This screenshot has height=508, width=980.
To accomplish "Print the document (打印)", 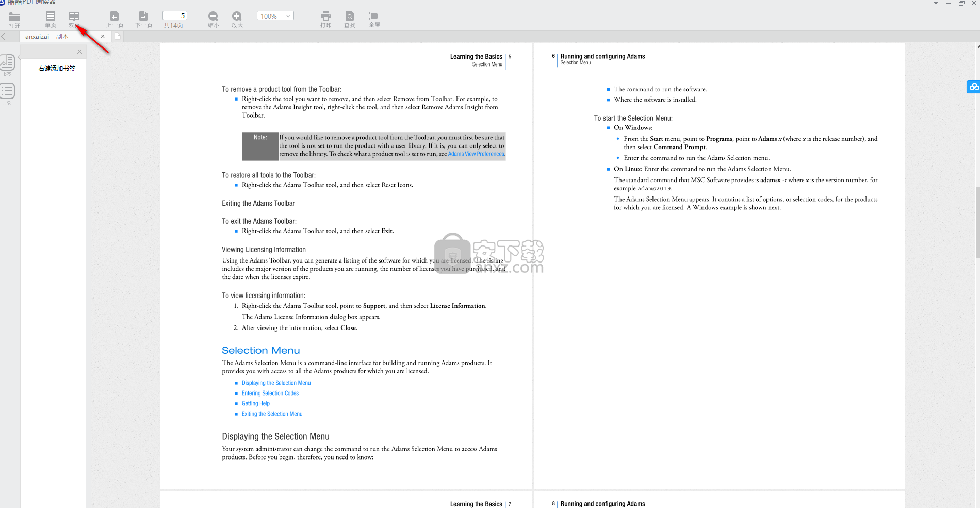I will click(325, 20).
